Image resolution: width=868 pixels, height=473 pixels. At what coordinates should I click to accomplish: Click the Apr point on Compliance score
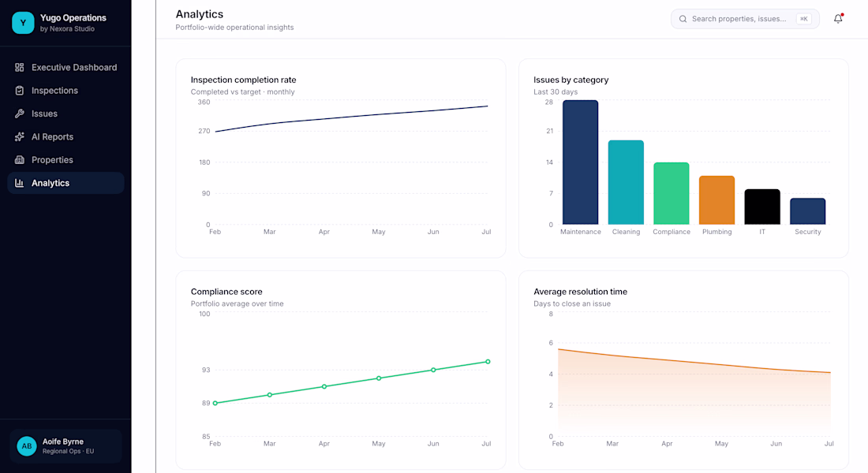click(x=324, y=387)
